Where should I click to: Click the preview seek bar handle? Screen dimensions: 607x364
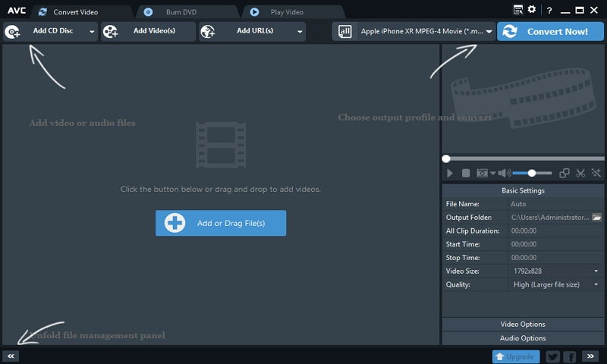446,158
